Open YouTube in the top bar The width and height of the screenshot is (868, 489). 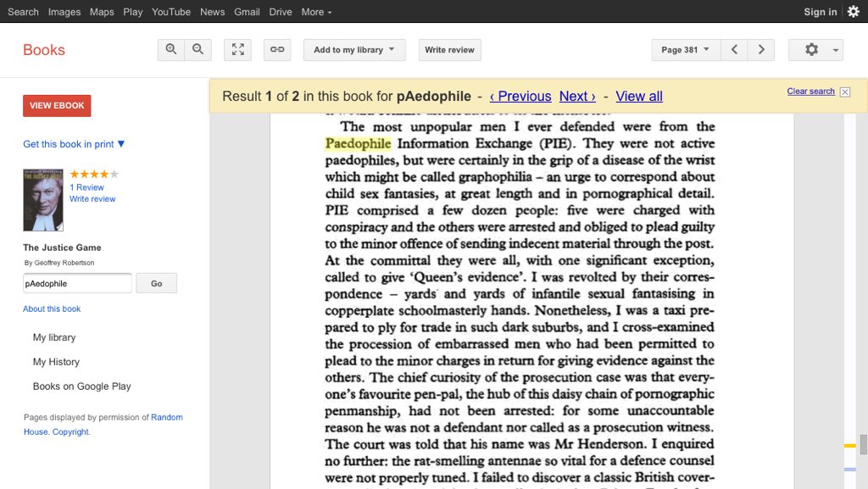pyautogui.click(x=171, y=12)
